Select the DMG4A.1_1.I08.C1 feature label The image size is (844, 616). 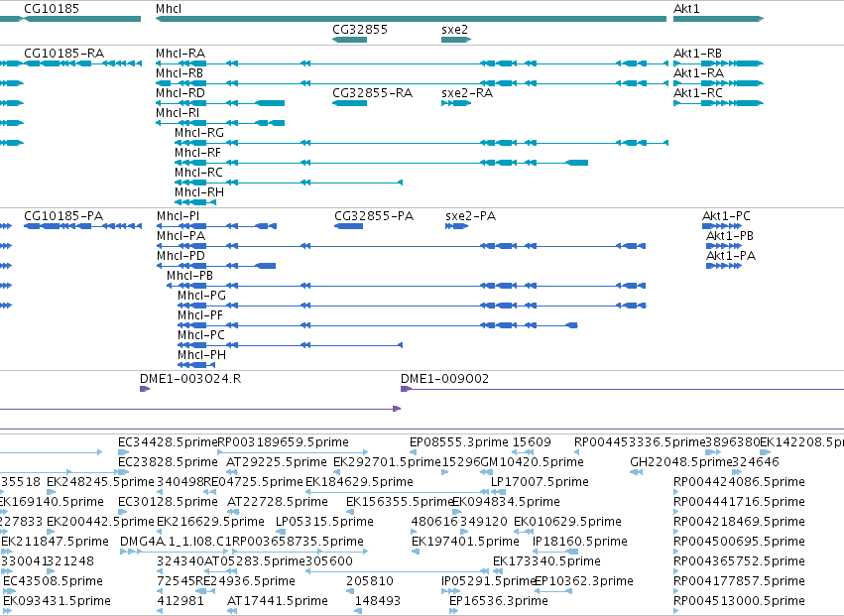tap(176, 542)
